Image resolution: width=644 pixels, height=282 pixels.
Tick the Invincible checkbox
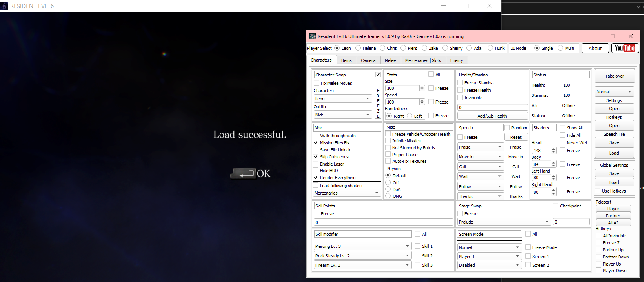(460, 98)
